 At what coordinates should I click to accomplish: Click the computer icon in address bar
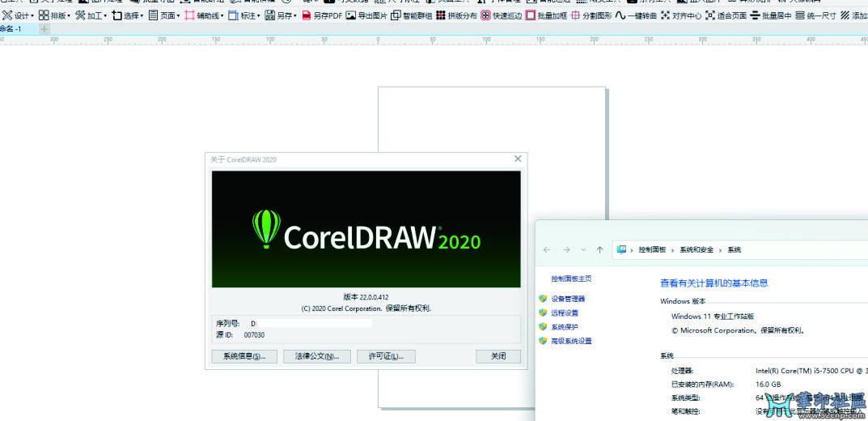pos(621,250)
